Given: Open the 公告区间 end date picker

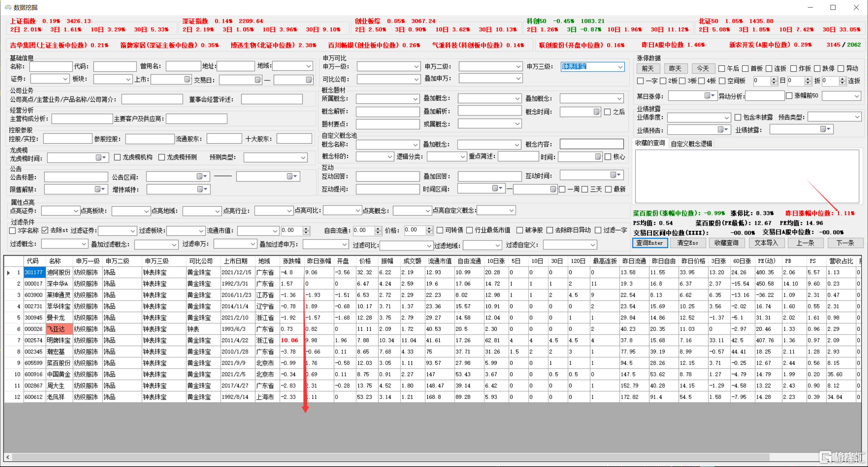Looking at the screenshot, I should click(292, 176).
